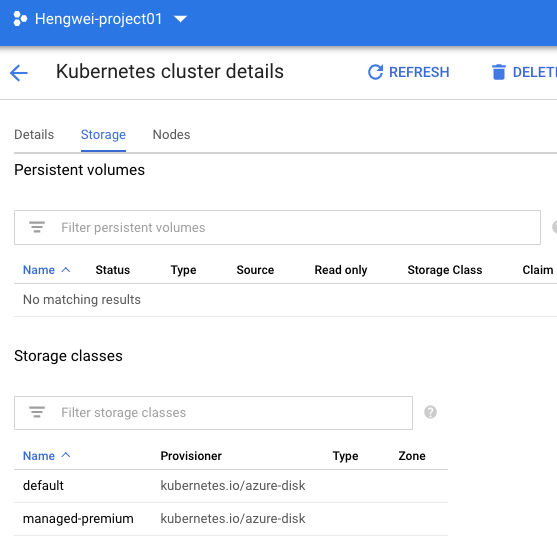The width and height of the screenshot is (557, 541).
Task: Switch to the Details tab
Action: (34, 135)
